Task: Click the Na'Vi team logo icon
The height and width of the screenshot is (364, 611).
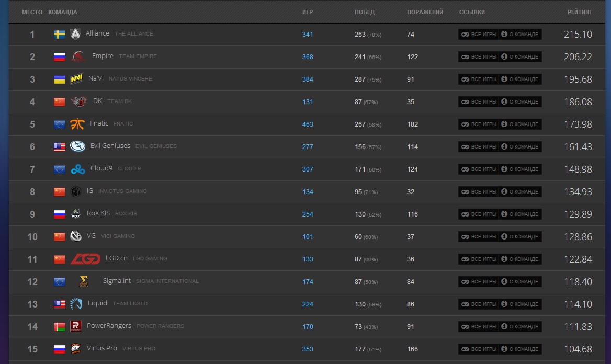Action: (x=76, y=79)
